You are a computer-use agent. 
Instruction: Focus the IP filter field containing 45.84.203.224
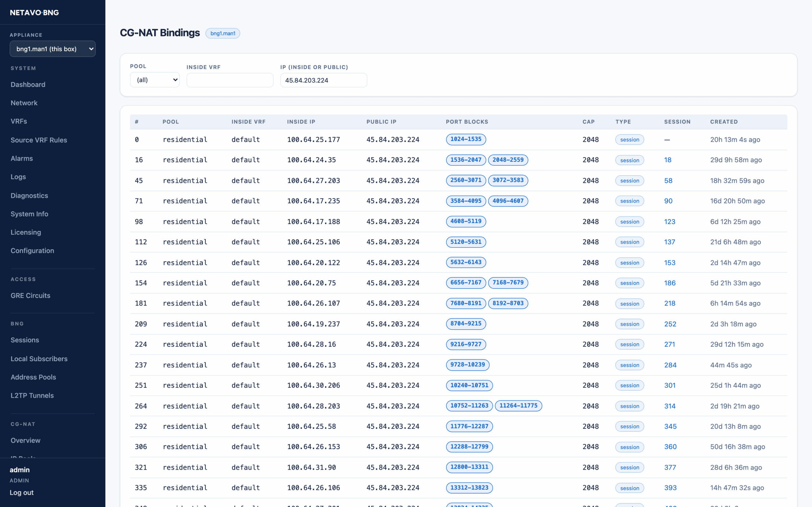point(324,80)
